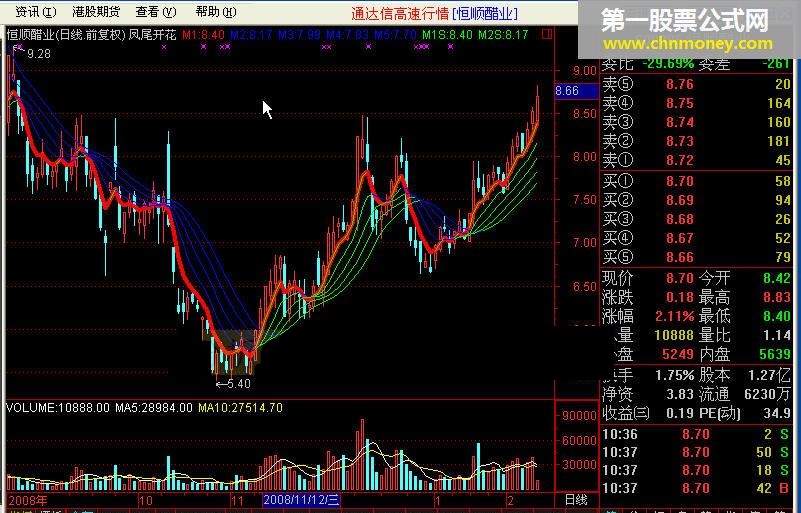Click the M2S:8.17 indicator value
Screen dimensions: 801x513
[x=503, y=35]
